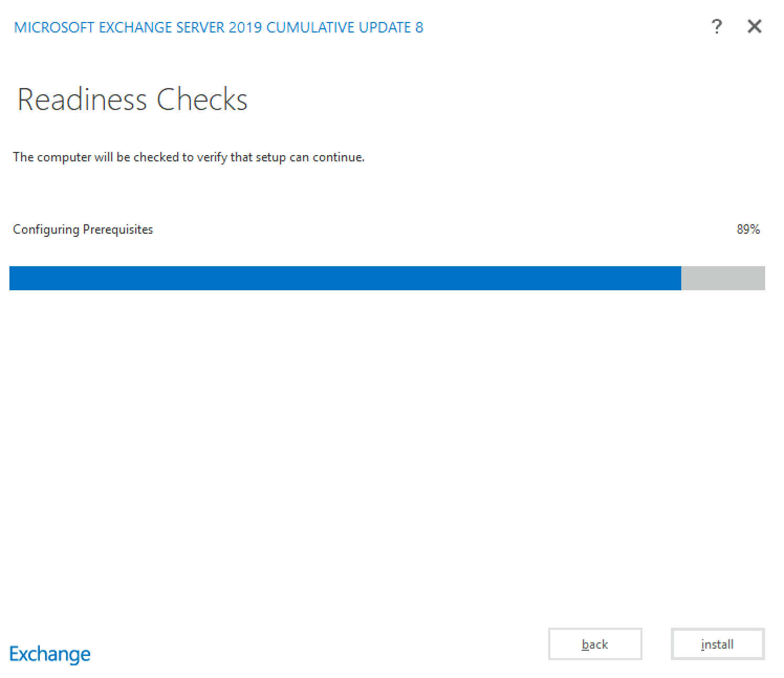This screenshot has width=784, height=678.
Task: Click the Readiness Checks heading
Action: click(133, 99)
